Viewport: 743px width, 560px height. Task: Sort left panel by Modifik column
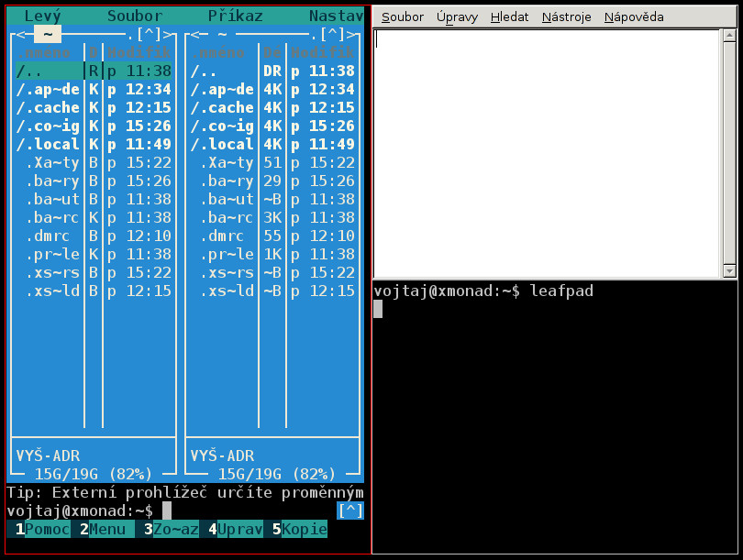pos(139,52)
